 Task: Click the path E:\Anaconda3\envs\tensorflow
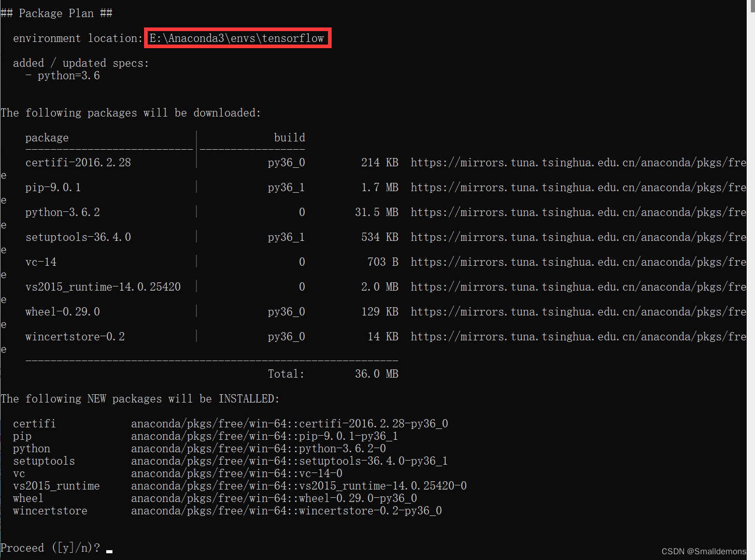click(x=237, y=38)
